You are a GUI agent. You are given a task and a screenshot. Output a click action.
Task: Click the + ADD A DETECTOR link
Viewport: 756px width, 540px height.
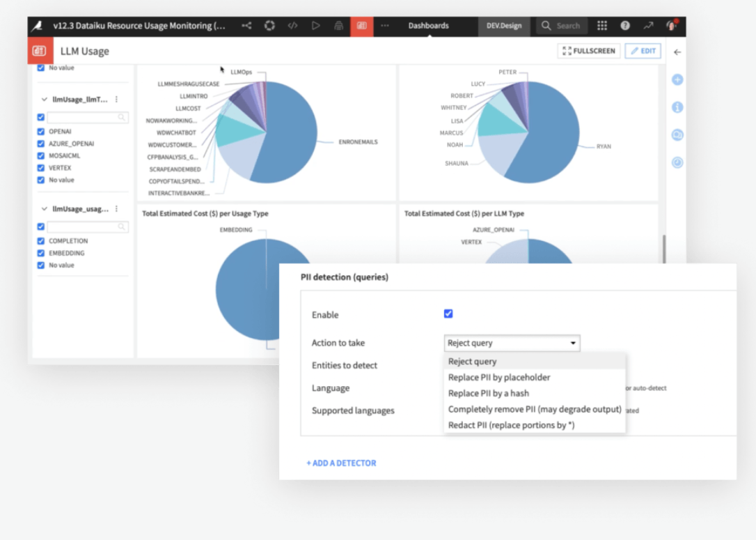coord(341,463)
